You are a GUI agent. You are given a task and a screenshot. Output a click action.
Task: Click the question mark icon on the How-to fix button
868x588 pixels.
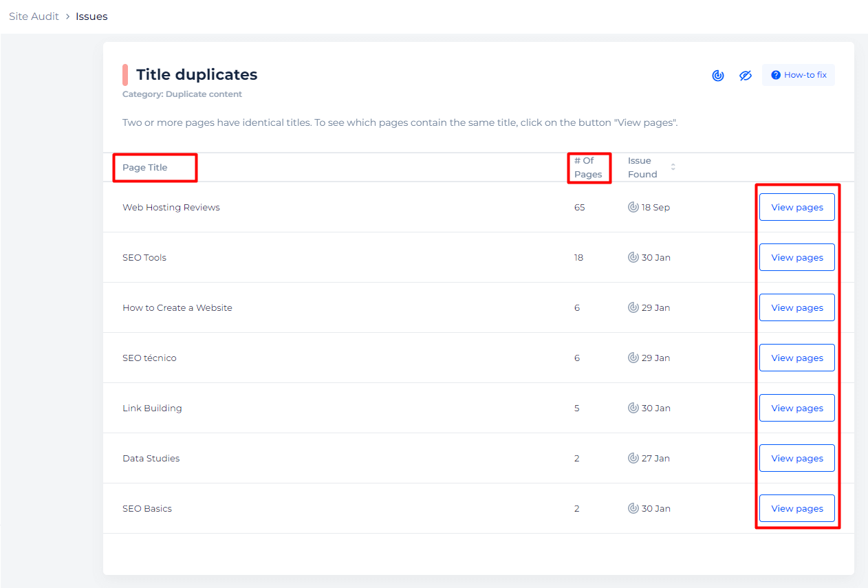click(777, 74)
